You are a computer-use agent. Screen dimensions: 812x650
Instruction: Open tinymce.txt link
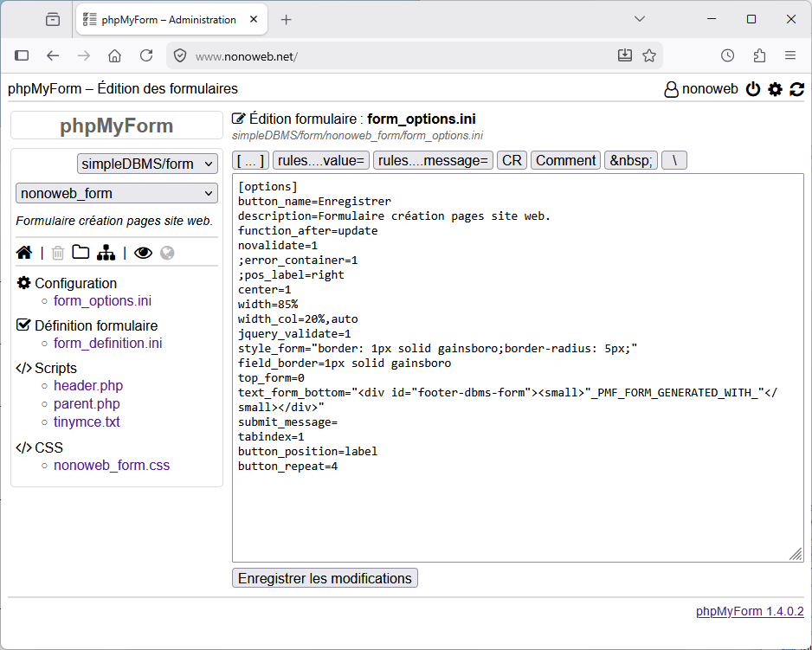coord(87,422)
